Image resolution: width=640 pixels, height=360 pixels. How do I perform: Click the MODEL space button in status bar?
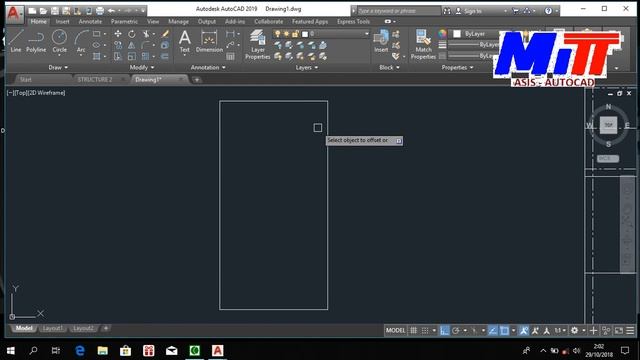[395, 330]
